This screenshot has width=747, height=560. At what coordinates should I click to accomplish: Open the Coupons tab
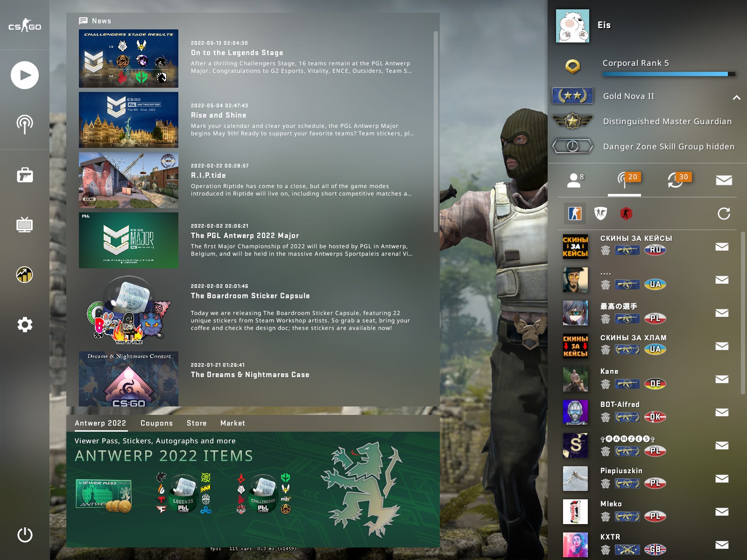click(x=156, y=423)
